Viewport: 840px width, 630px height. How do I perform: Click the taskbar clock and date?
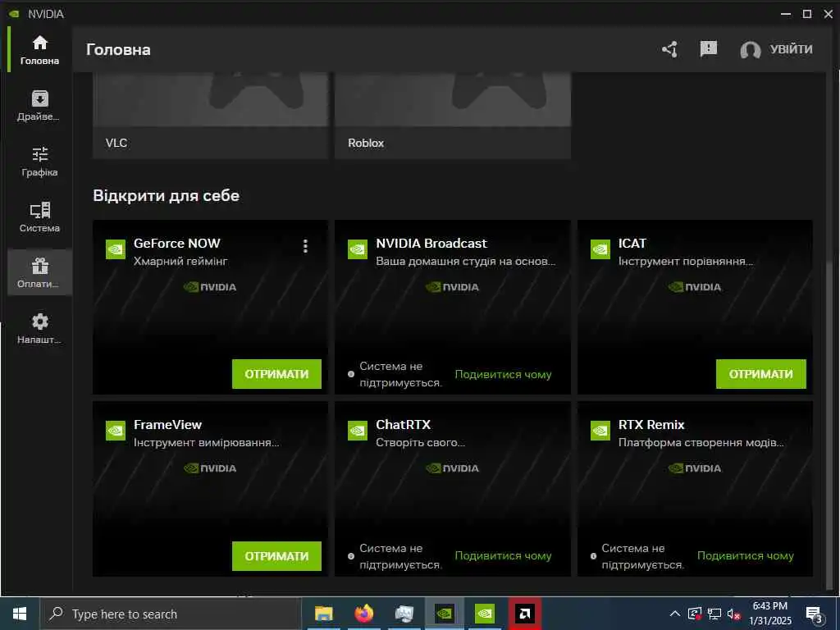point(770,614)
